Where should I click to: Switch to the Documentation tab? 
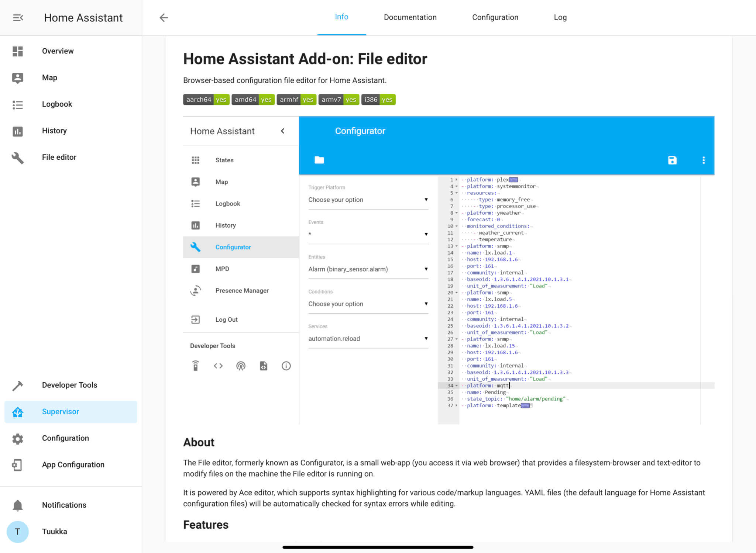(410, 17)
